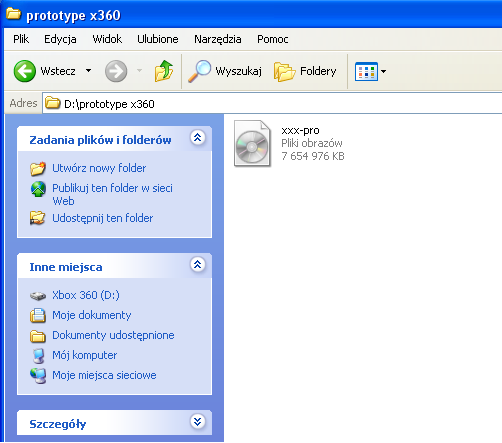Image resolution: width=502 pixels, height=443 pixels.
Task: Collapse the Inne miejsca panel
Action: pos(198,265)
